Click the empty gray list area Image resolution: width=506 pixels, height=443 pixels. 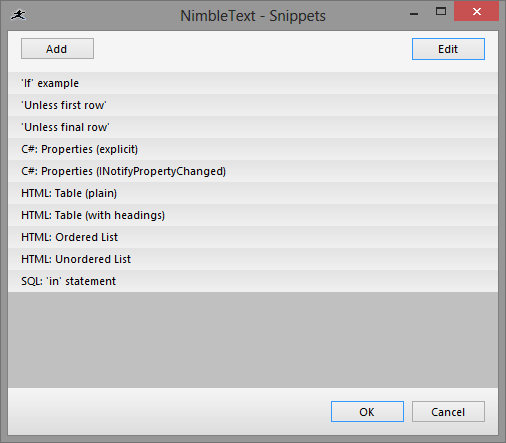[x=253, y=340]
